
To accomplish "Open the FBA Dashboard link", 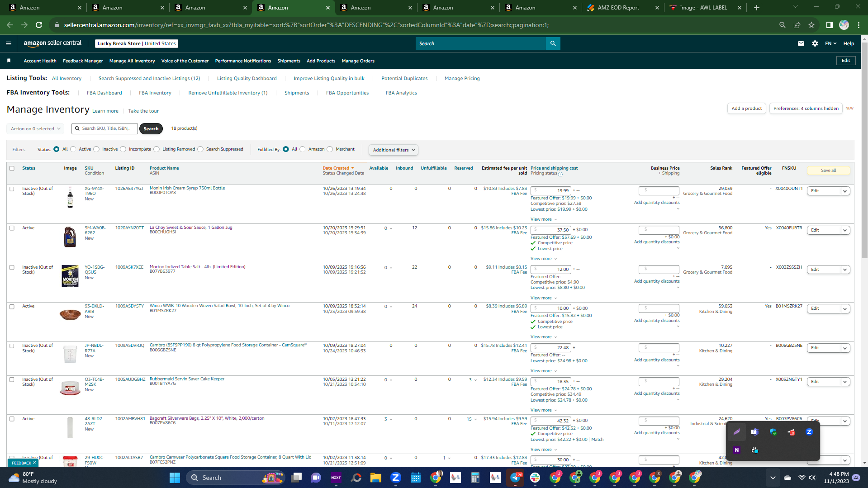I will (104, 93).
